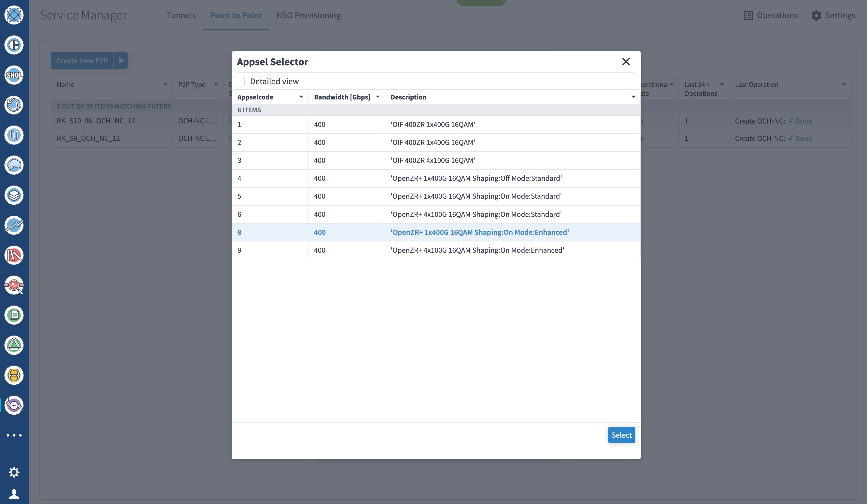Click the Create New P2P button
This screenshot has width=867, height=504.
pos(82,60)
